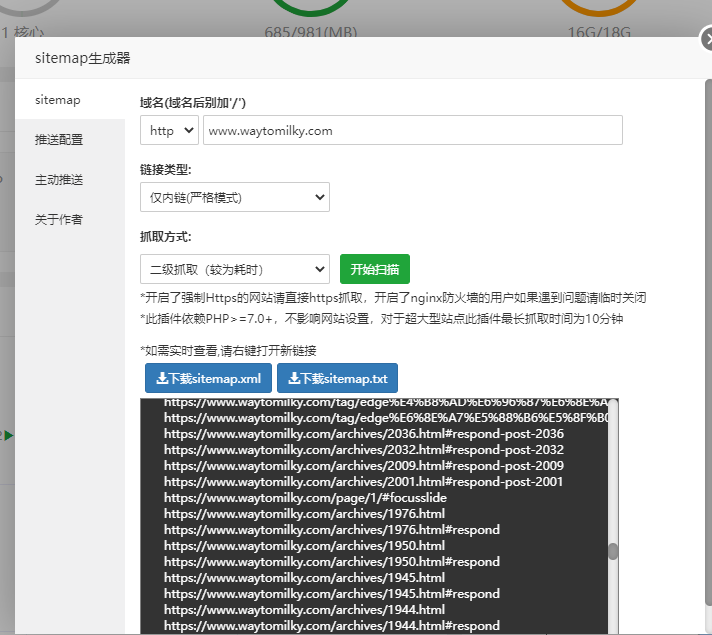Close the sitemap生成器 dialog

[707, 39]
